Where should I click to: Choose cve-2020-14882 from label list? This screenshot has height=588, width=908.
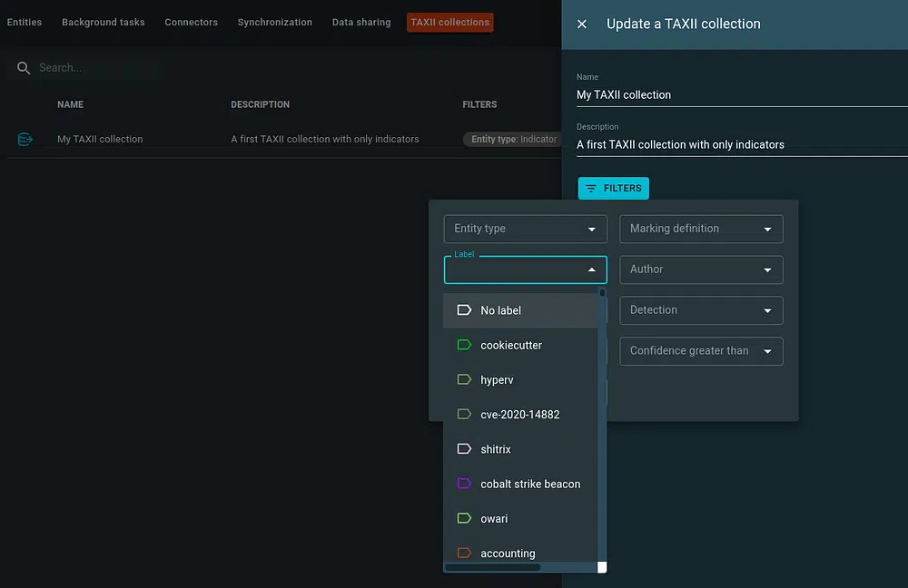pyautogui.click(x=520, y=415)
